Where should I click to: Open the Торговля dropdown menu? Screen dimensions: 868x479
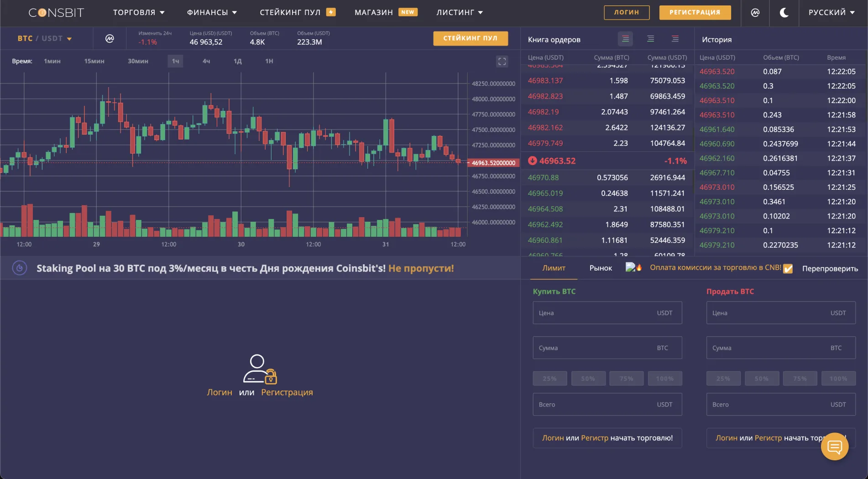click(139, 13)
